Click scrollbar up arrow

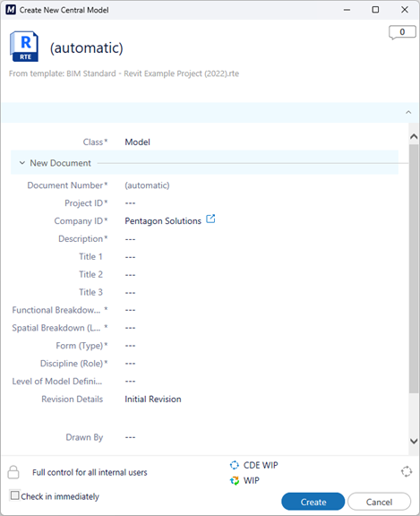(x=414, y=136)
